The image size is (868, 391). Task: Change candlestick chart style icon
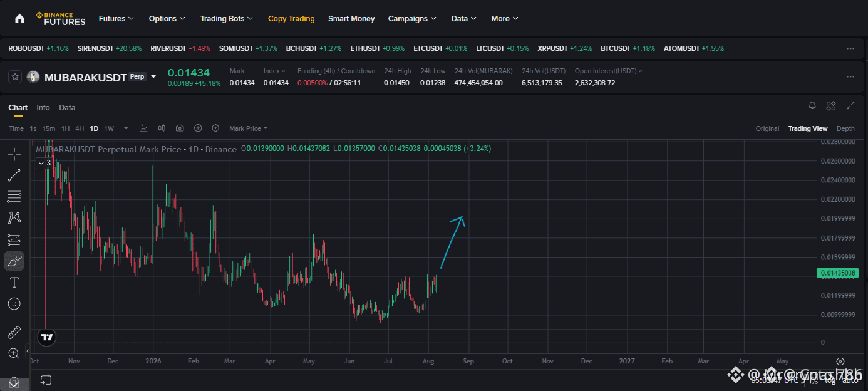162,128
